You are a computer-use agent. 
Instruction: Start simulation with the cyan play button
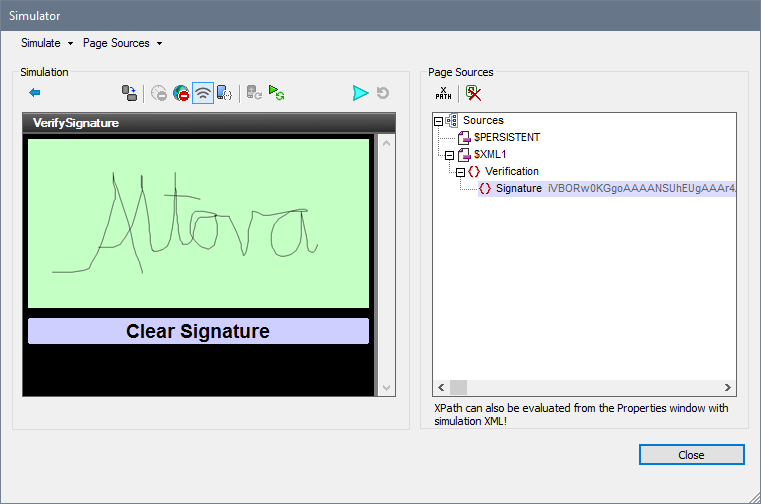[x=360, y=93]
